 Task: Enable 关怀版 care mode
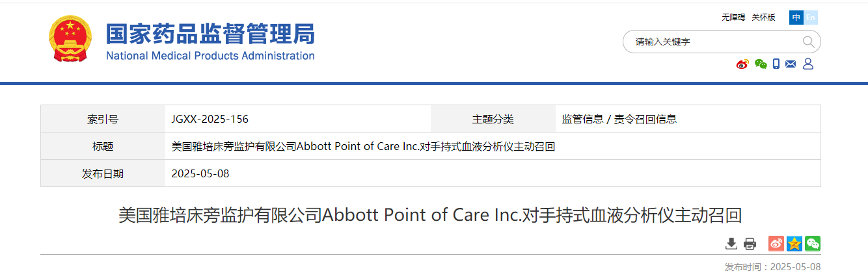[x=763, y=18]
